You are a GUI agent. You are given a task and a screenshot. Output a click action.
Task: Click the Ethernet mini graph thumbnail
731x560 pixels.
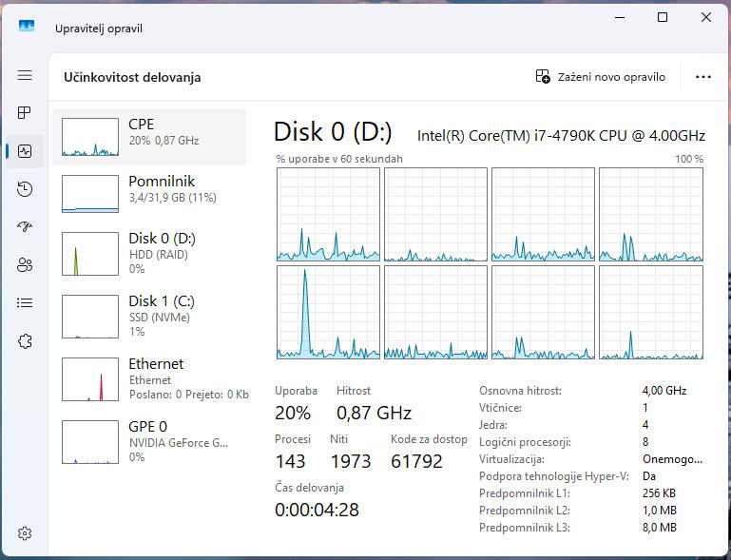[x=90, y=379]
